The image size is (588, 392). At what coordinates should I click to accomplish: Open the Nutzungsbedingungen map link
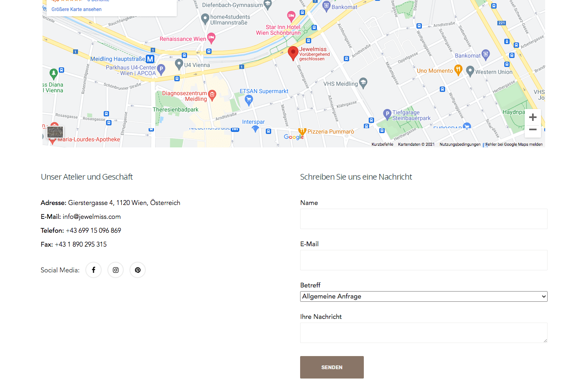pos(460,145)
